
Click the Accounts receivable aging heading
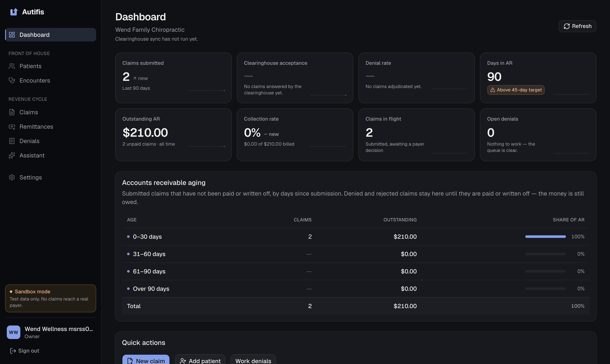pos(164,182)
